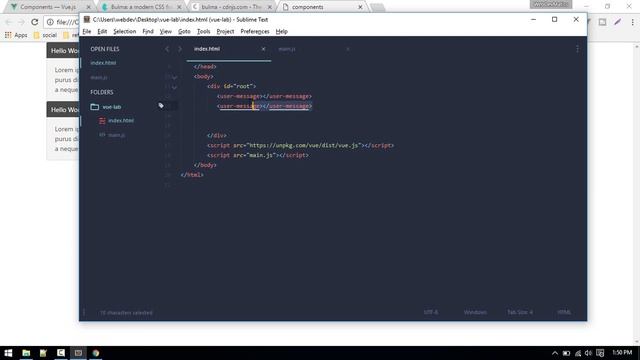Close the Components — Vue.js Chrome tab

(88, 7)
